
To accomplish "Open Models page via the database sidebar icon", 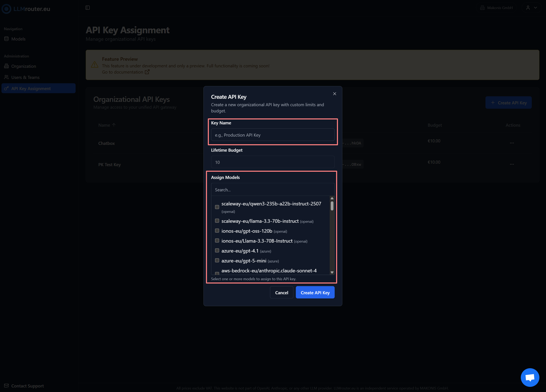I will pyautogui.click(x=6, y=39).
